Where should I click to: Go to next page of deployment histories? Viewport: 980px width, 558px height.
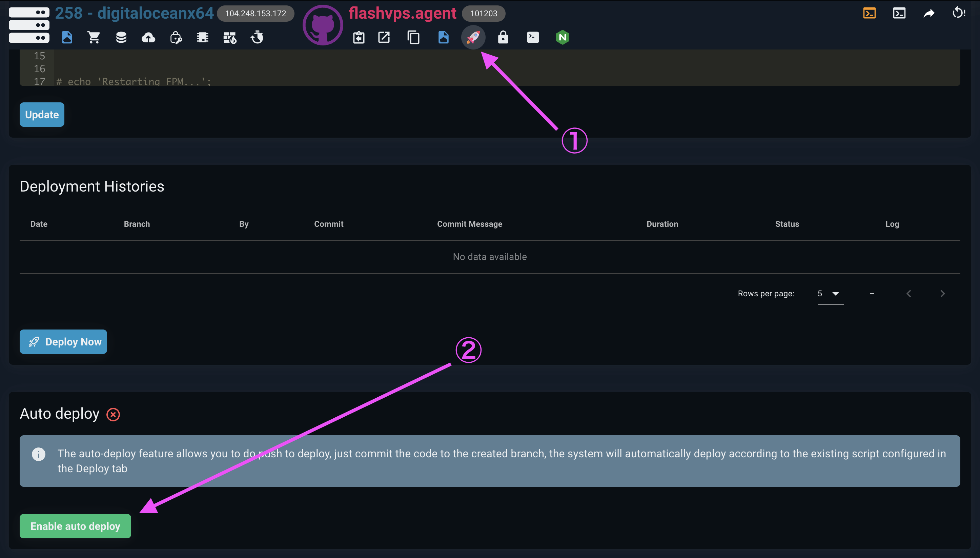(942, 294)
